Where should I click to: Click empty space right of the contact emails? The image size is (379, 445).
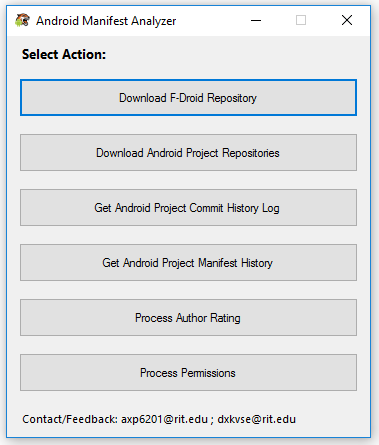click(x=332, y=419)
